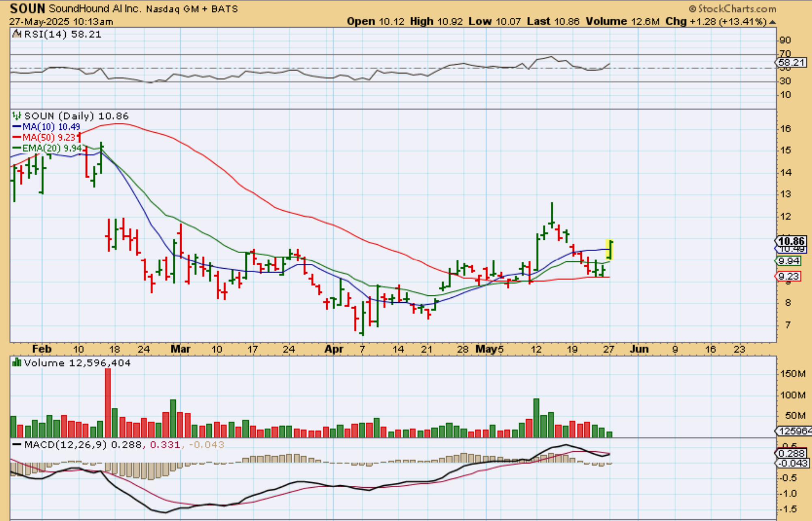Click the MACD black line legend marker

17,445
